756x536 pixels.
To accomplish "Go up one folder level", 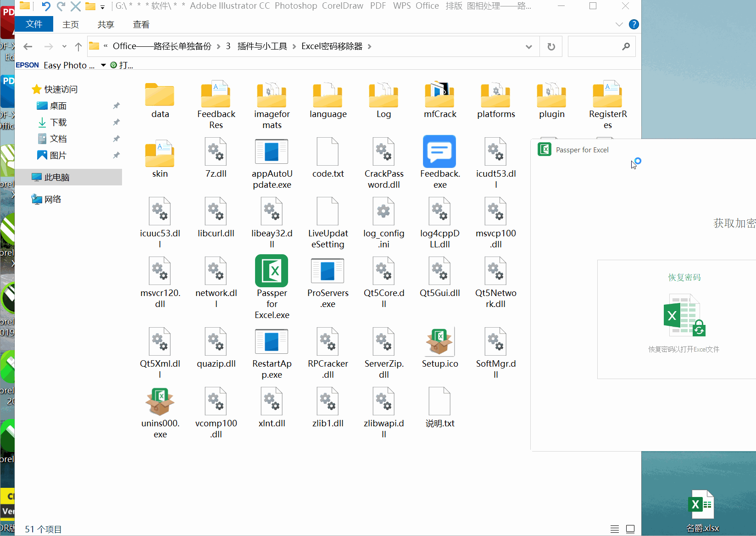I will coord(78,46).
